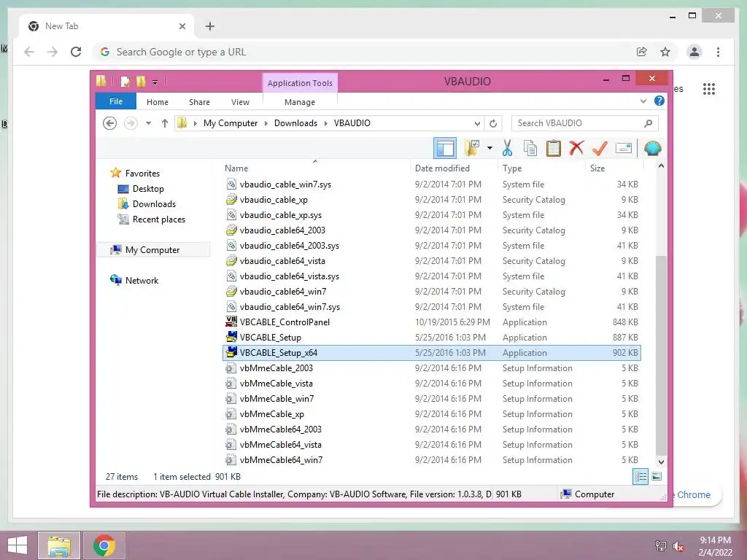Click the Search VBAUDIO field
Screen dimensions: 747x560
(584, 123)
